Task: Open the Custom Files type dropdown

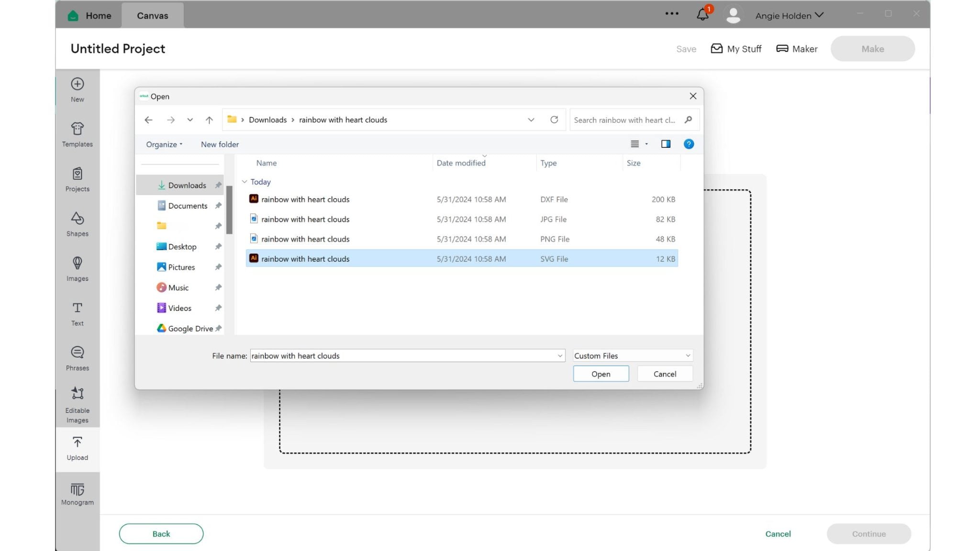Action: pos(633,355)
